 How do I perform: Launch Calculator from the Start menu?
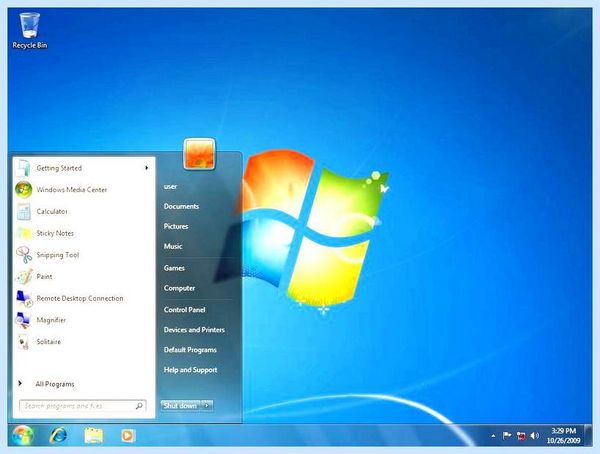(82, 211)
